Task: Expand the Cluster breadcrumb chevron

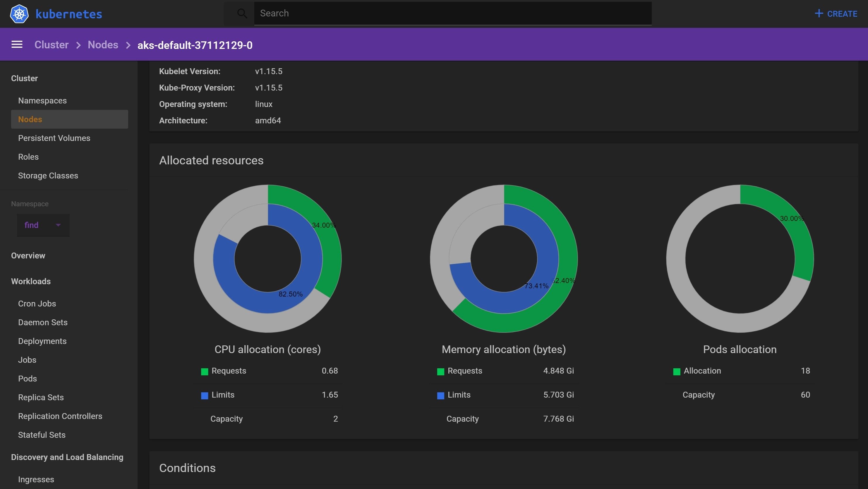Action: (79, 45)
